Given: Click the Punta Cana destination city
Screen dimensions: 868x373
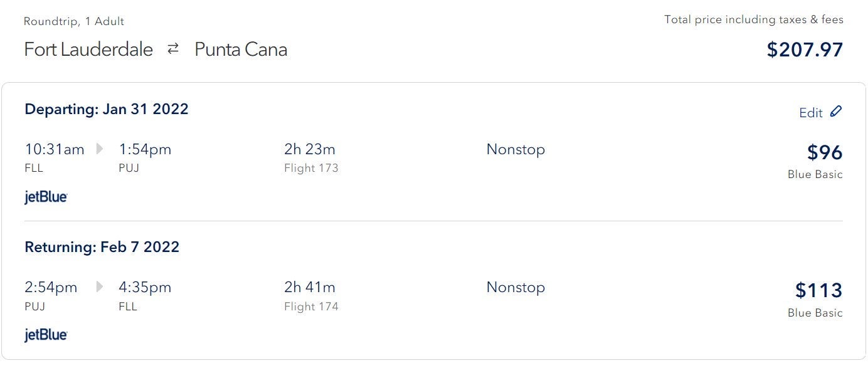Looking at the screenshot, I should click(x=241, y=50).
